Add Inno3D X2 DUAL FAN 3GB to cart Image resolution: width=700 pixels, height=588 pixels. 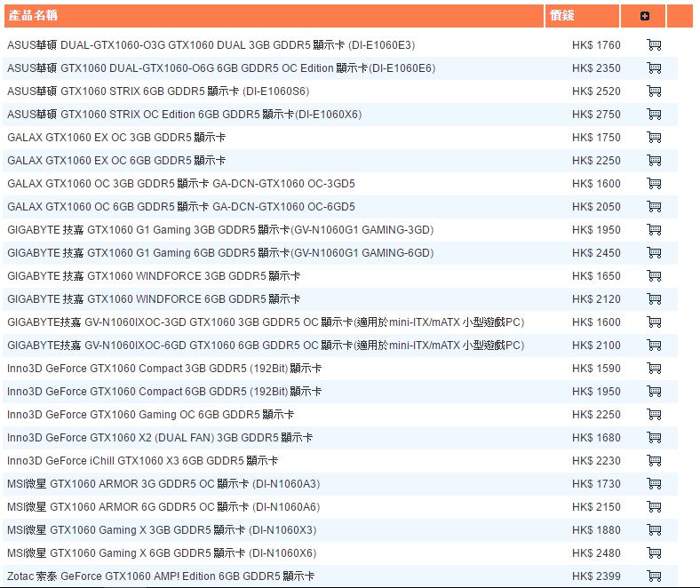tap(654, 438)
